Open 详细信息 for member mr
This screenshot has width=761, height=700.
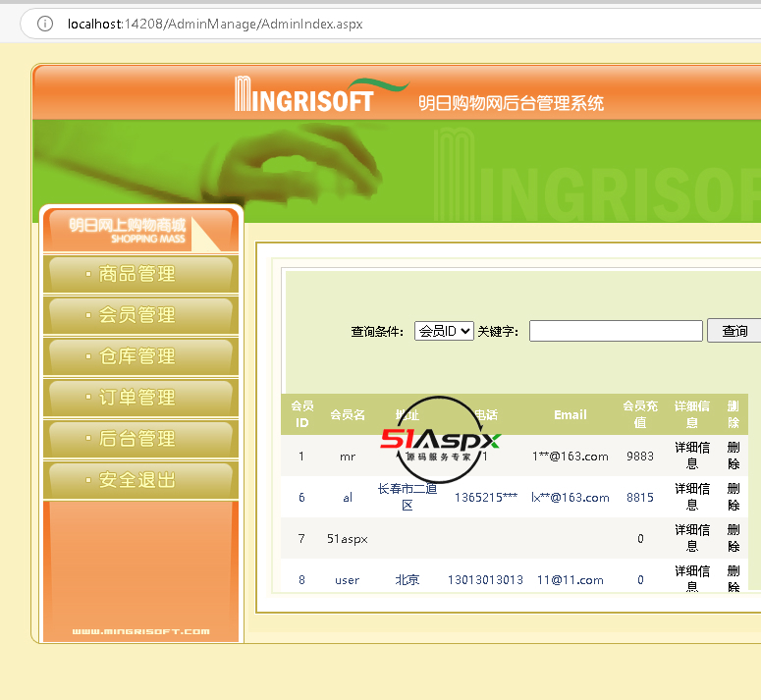[692, 456]
